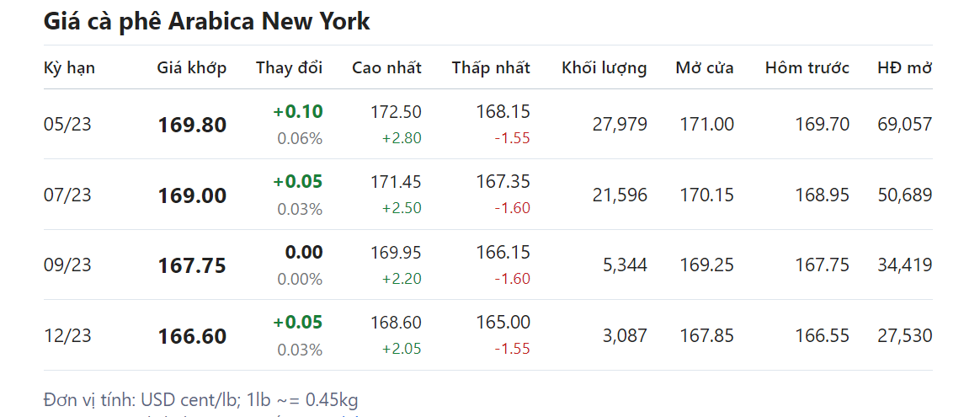Click the 172.50 highest price value
This screenshot has width=980, height=417.
click(x=396, y=112)
